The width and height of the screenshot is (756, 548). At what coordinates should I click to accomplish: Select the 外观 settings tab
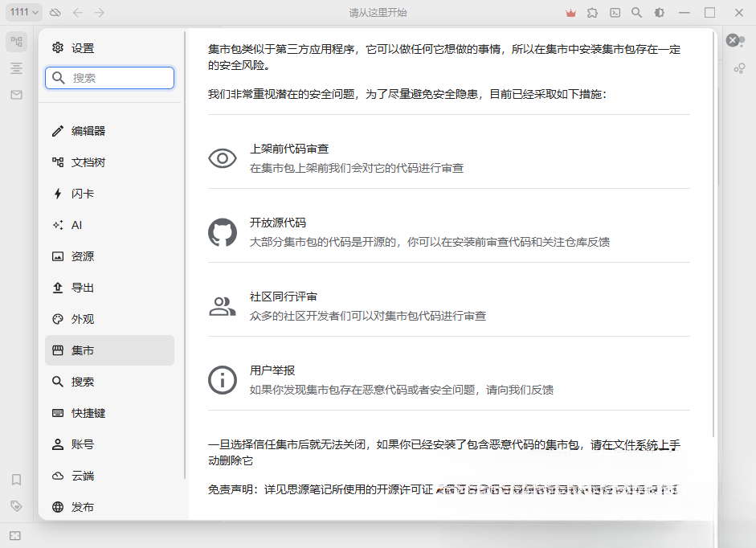[x=109, y=319]
